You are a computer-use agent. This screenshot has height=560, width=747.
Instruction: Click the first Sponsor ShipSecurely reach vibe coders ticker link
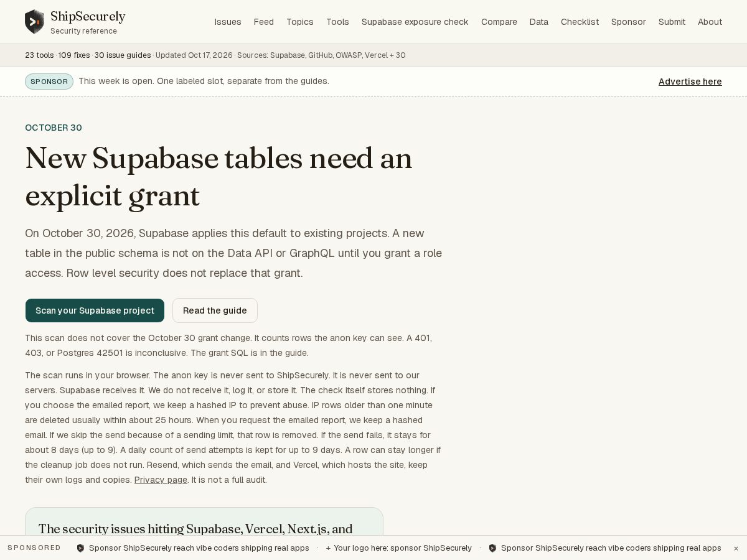199,548
